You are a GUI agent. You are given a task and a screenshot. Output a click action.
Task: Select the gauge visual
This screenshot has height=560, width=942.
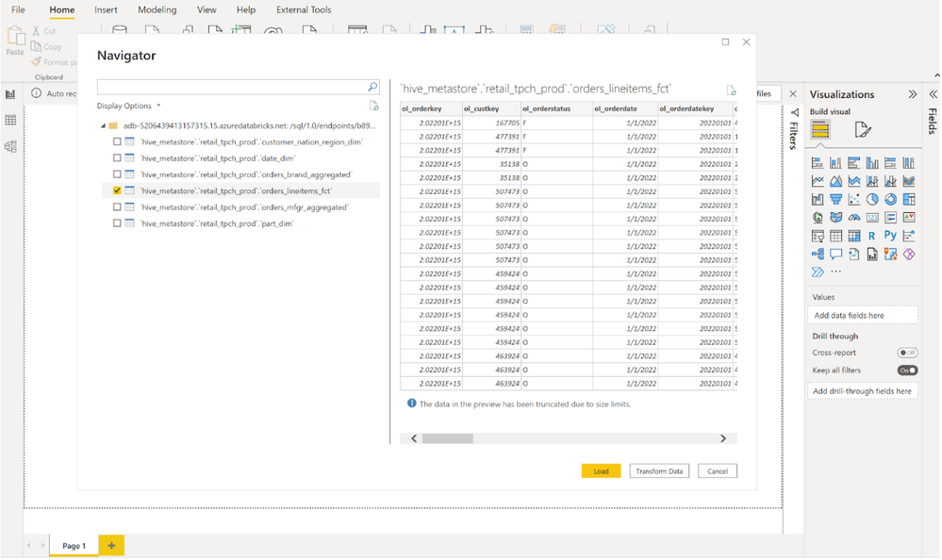tap(853, 218)
